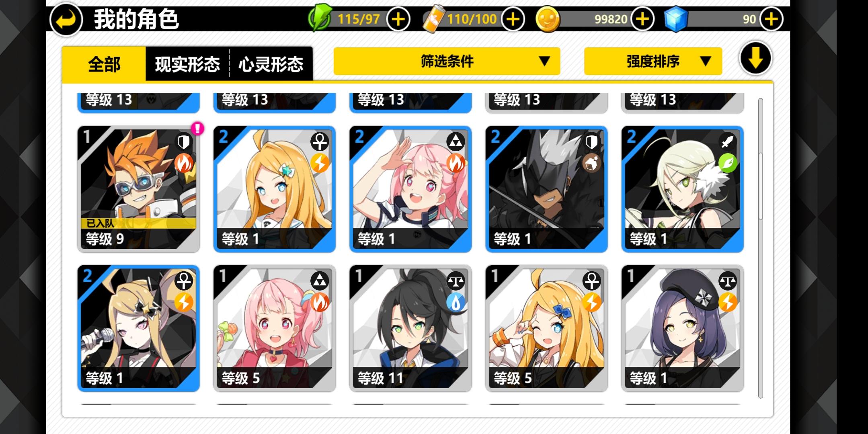Add coins with the plus beside 99820
Viewport: 868px width, 434px height.
[642, 19]
